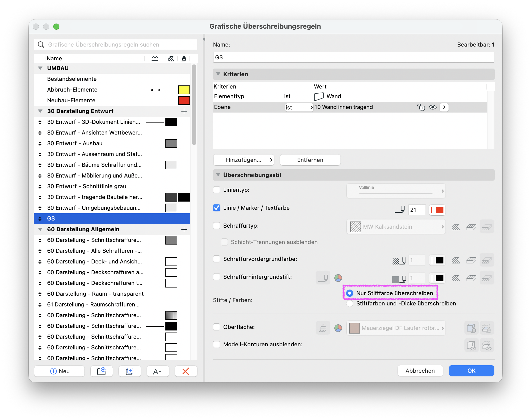Collapse the Kriterien section
531x420 pixels.
coord(218,74)
